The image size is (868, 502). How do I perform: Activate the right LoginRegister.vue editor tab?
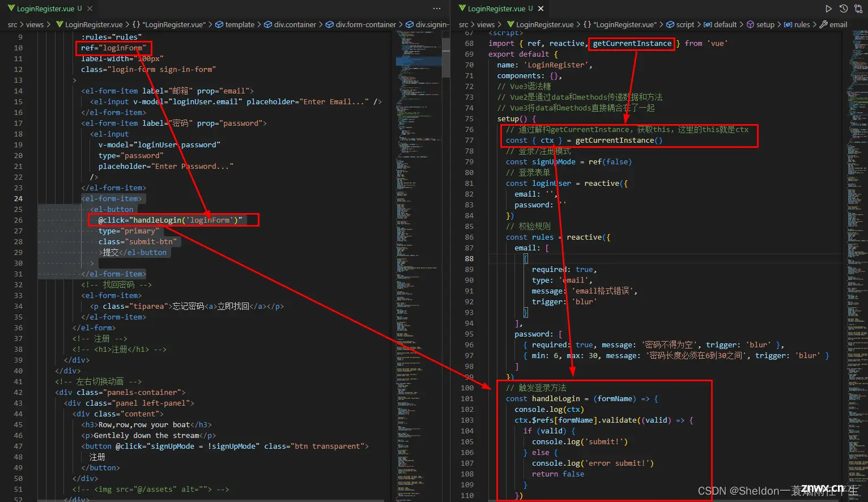(496, 8)
